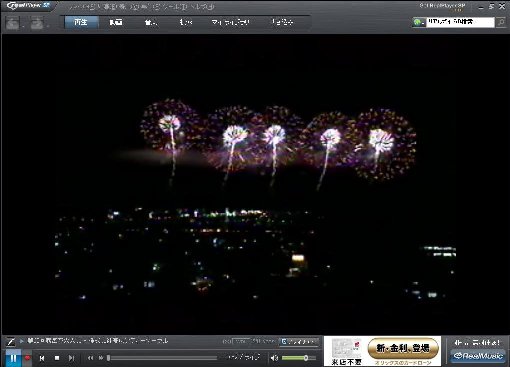Click the playlist button above controls
This screenshot has width=510, height=367.
(x=299, y=342)
